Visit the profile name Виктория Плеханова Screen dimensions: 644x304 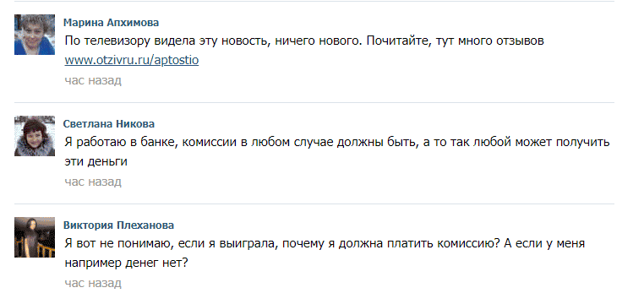click(118, 225)
